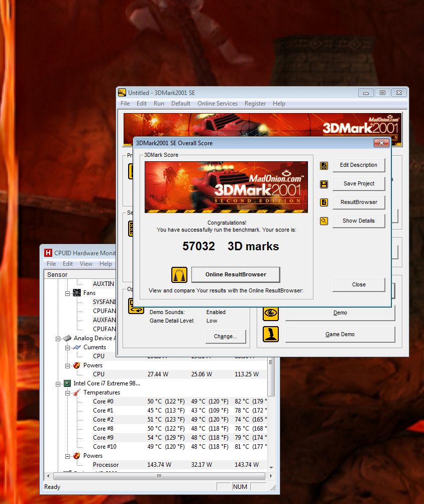Open the Edit menu in Hardware Monitor
The height and width of the screenshot is (504, 424).
click(67, 264)
